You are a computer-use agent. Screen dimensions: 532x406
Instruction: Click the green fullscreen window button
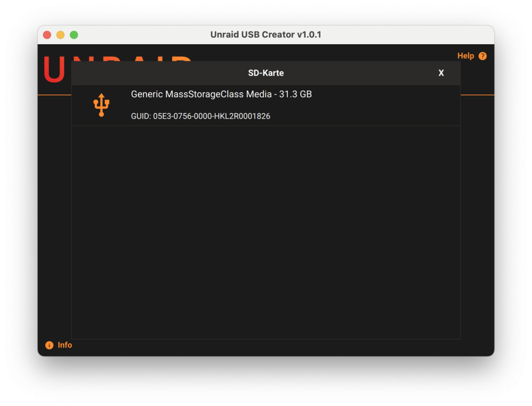[x=74, y=35]
